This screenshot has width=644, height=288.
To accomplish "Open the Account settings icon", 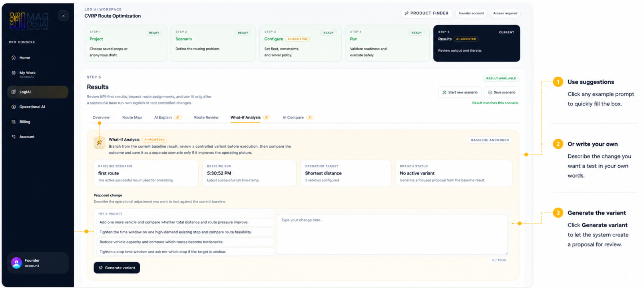I will click(x=13, y=137).
